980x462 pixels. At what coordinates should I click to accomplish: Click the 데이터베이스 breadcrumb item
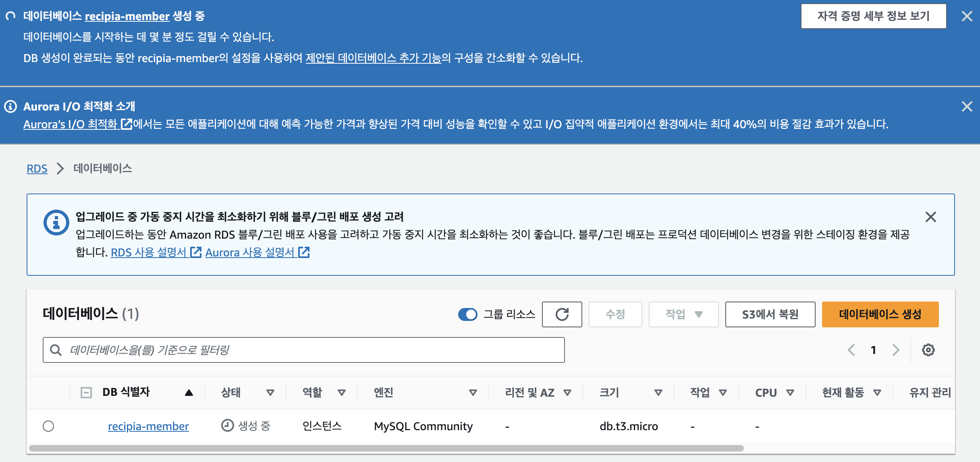tap(102, 169)
